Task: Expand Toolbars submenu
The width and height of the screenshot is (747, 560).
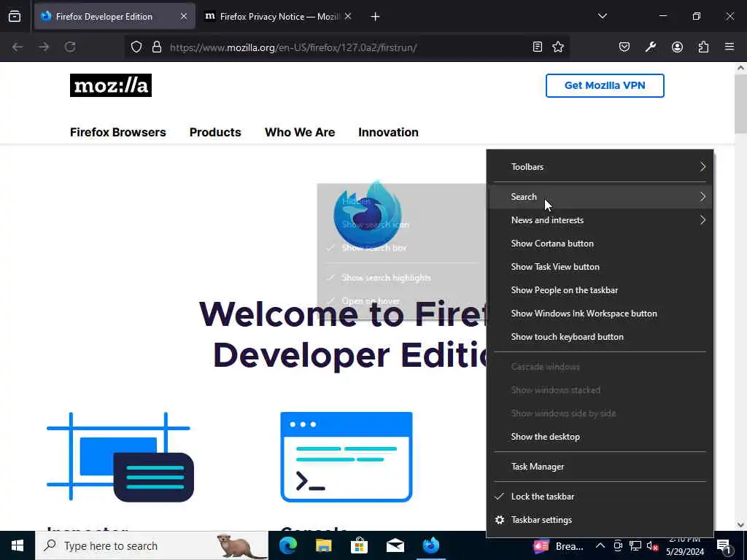Action: click(x=600, y=167)
